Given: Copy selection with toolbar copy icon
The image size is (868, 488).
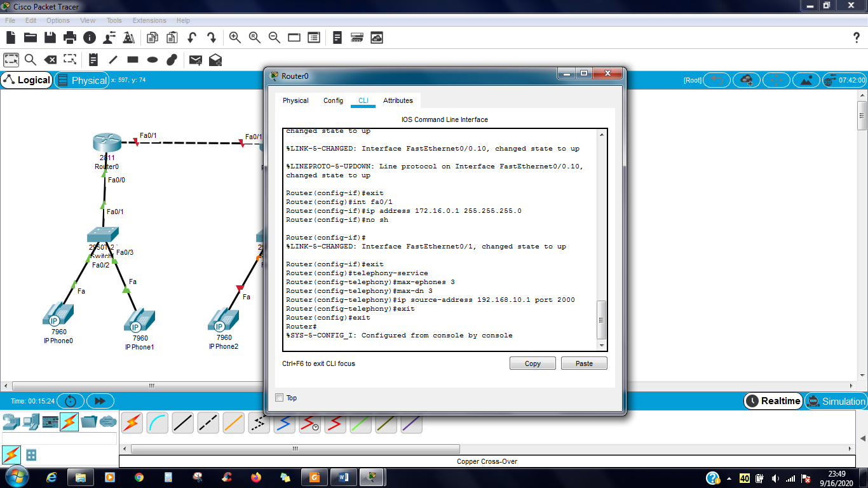Looking at the screenshot, I should pos(153,37).
